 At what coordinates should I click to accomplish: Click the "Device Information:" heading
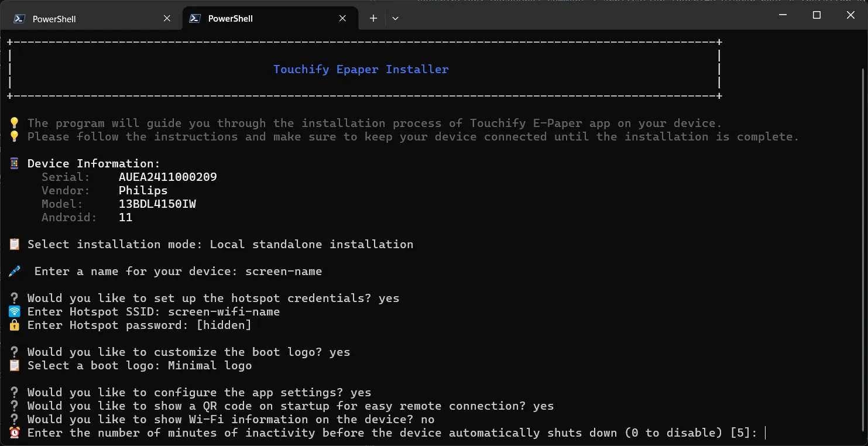coord(94,163)
